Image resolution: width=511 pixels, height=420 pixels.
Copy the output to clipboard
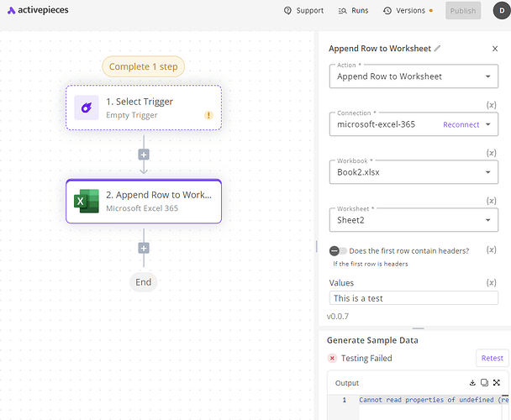coord(484,382)
